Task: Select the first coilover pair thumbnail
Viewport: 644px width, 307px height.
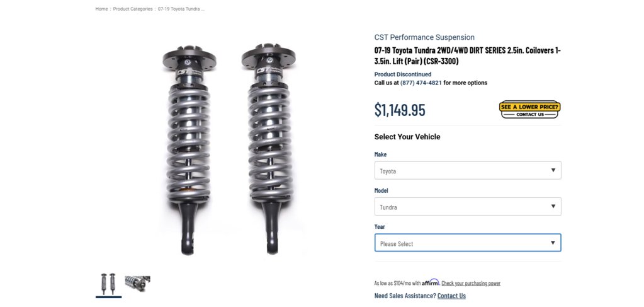Action: (x=108, y=284)
